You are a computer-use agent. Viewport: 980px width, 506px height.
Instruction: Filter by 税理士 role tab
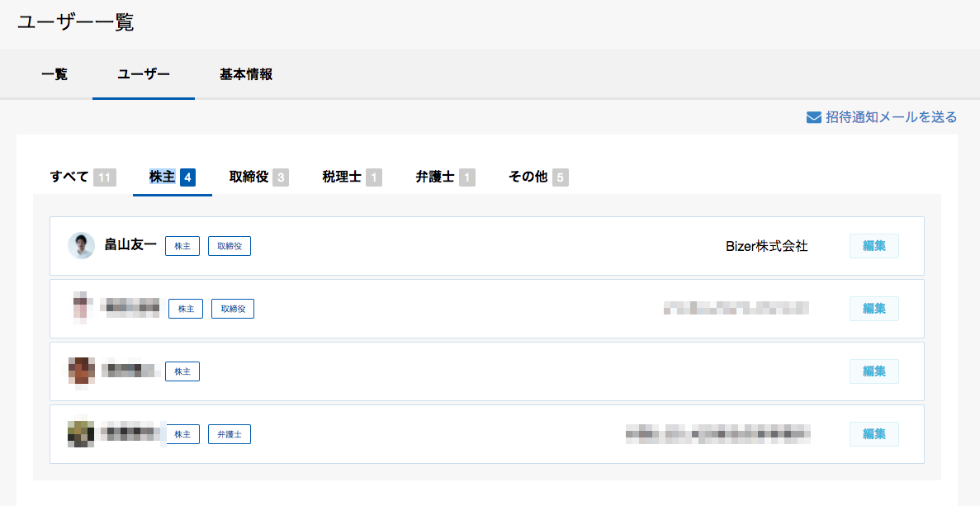tap(352, 177)
